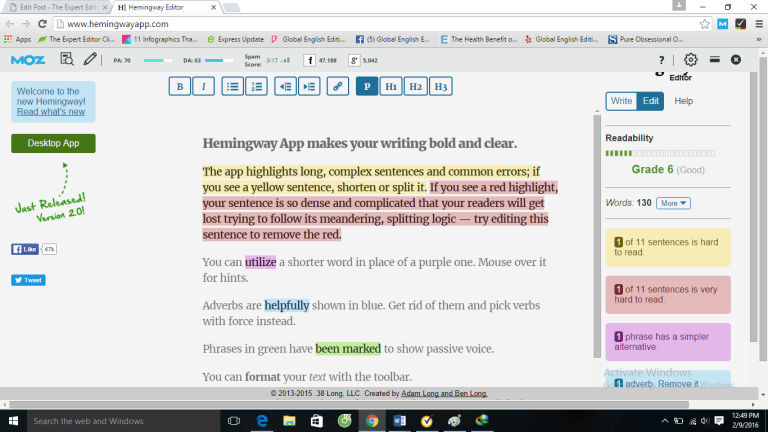The height and width of the screenshot is (432, 768).
Task: Increase the paragraph indent
Action: (x=310, y=87)
